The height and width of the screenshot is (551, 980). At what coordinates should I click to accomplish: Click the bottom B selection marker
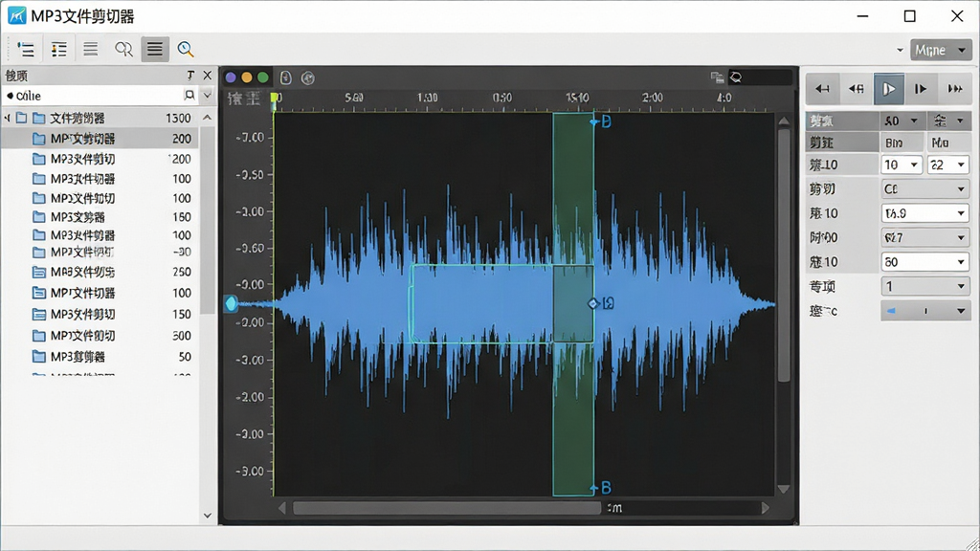[x=601, y=488]
